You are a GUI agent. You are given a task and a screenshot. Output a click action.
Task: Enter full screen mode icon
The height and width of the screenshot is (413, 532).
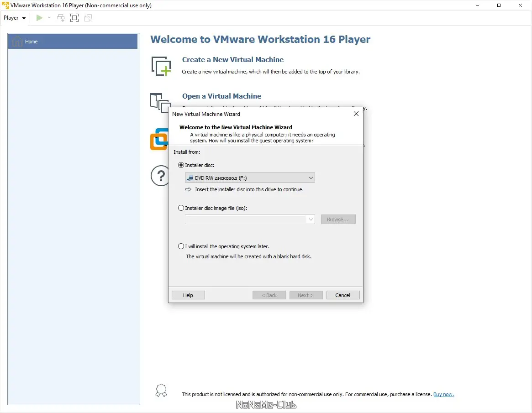point(74,18)
